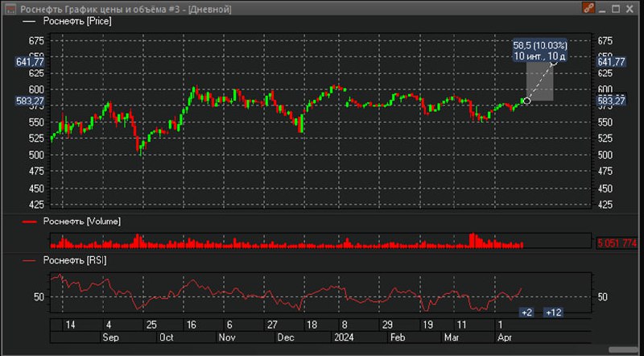The image size is (644, 356).
Task: Click the Mar month label on the time axis
Action: pyautogui.click(x=452, y=337)
